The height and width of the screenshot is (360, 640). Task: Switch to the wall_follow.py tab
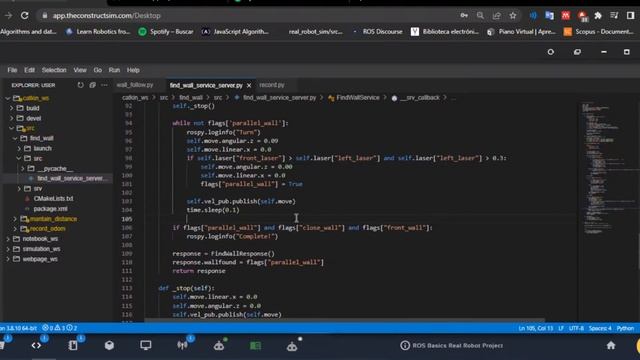click(135, 85)
